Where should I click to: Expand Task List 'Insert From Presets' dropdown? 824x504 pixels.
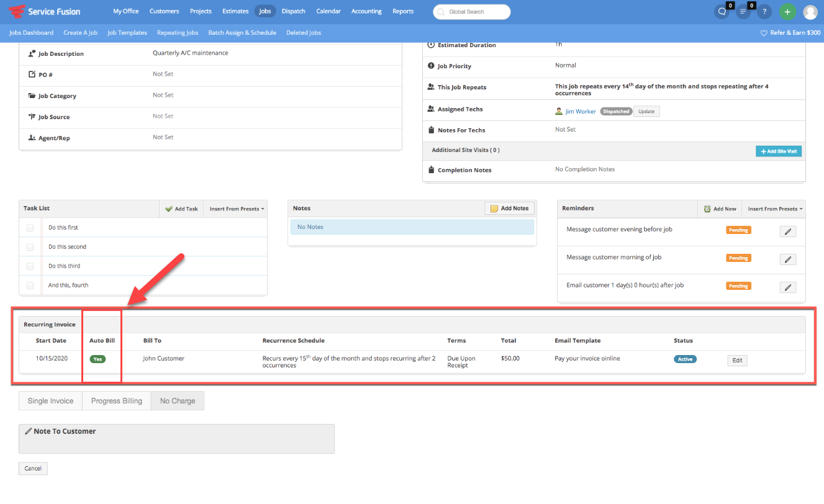click(237, 209)
